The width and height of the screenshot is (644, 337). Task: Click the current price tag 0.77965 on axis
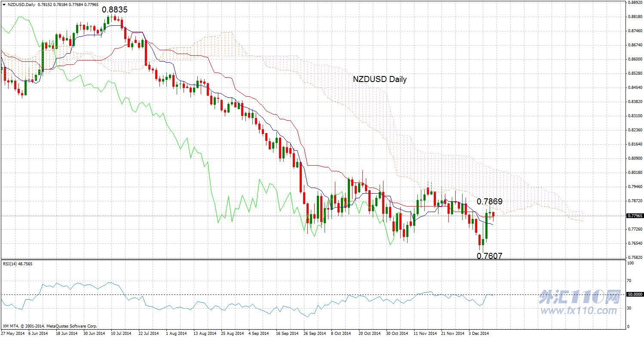coord(635,216)
